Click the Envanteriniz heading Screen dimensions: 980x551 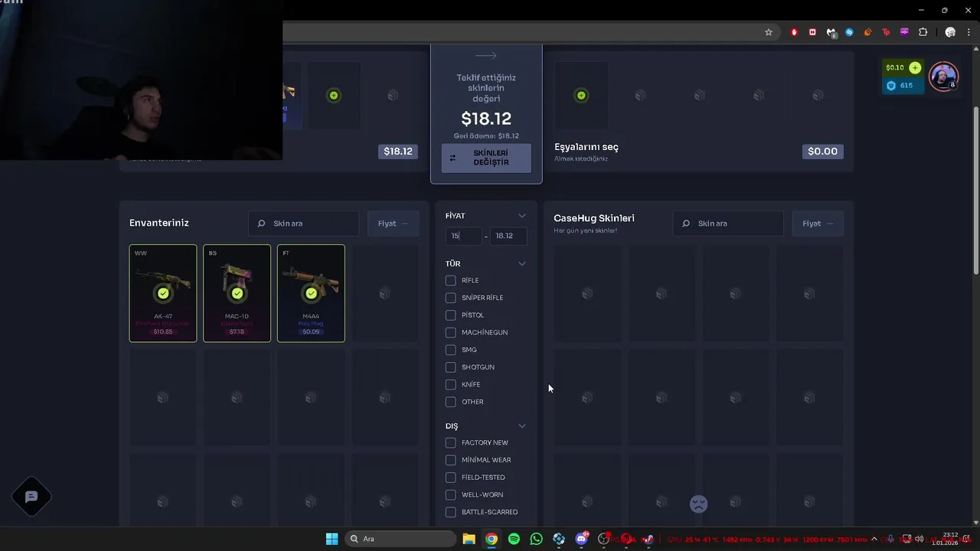coord(159,223)
